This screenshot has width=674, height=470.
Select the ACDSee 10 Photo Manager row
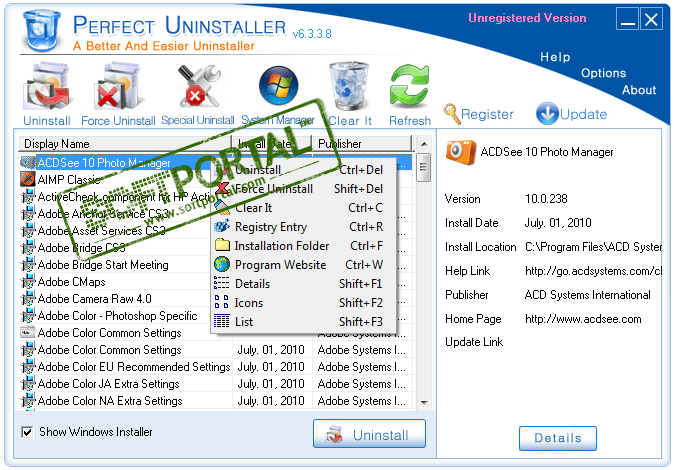116,163
